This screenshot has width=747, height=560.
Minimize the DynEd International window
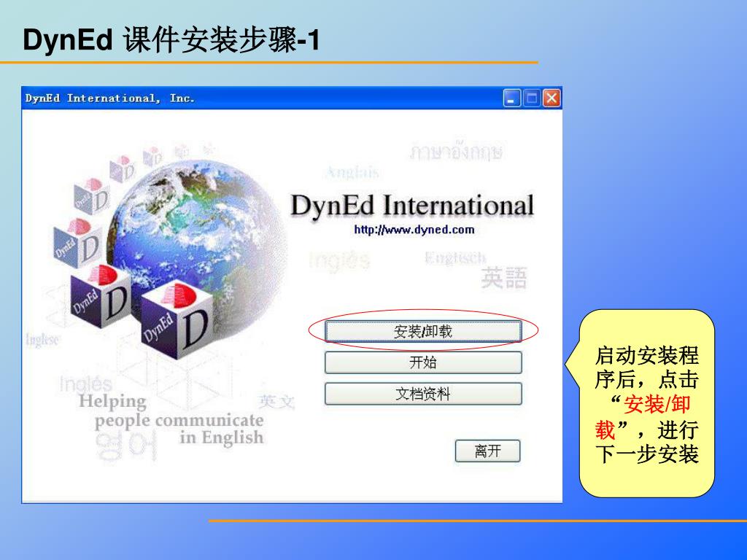pyautogui.click(x=511, y=98)
